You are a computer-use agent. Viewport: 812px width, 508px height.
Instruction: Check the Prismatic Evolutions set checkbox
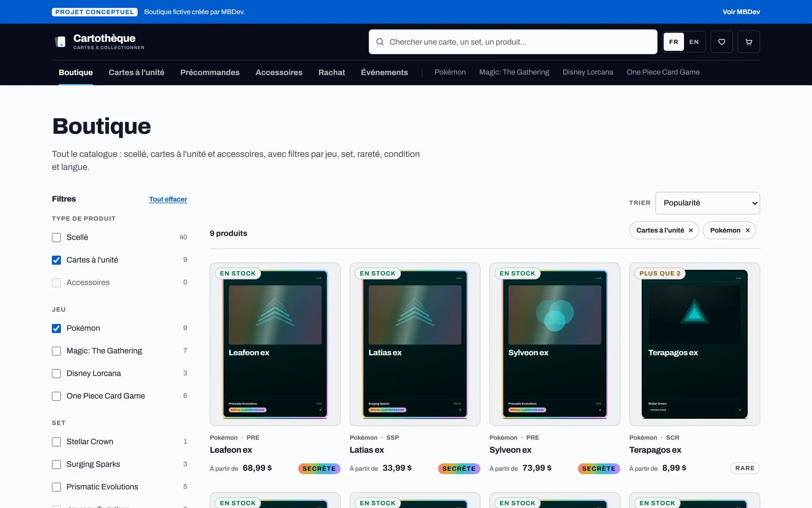[x=56, y=487]
